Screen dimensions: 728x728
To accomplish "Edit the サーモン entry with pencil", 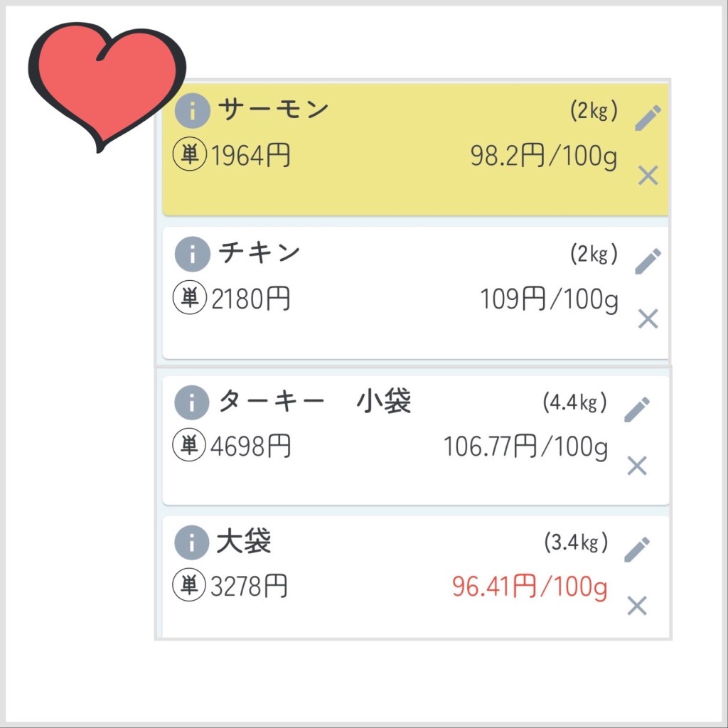I will tap(648, 117).
